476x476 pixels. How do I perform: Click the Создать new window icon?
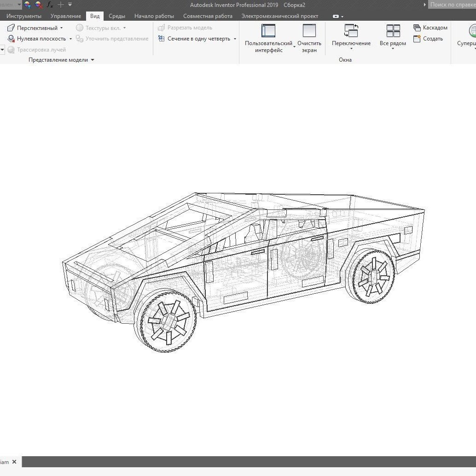point(417,39)
